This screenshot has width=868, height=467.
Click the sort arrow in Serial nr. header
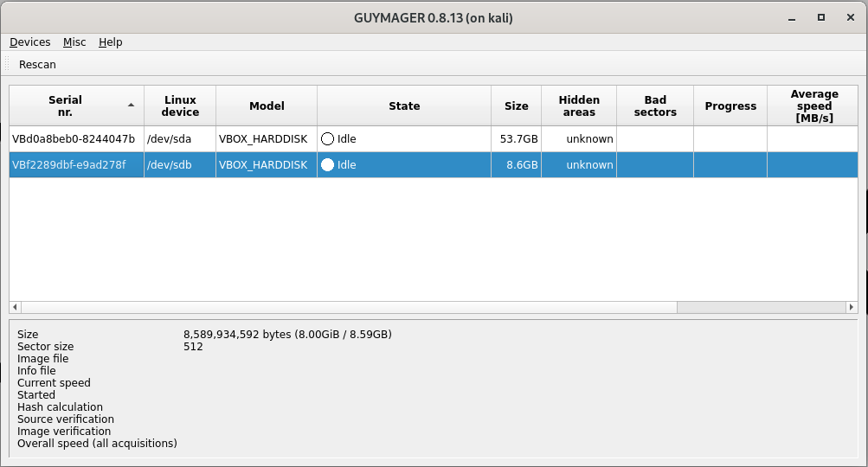131,105
